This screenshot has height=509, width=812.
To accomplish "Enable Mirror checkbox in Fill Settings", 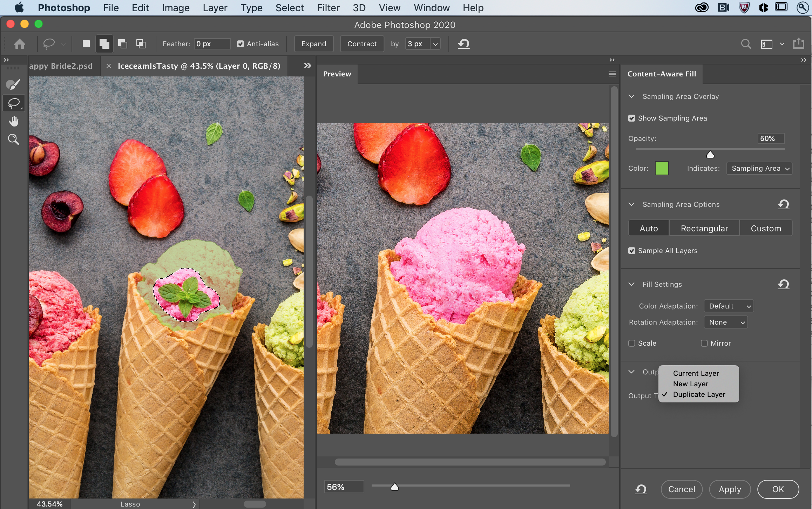I will click(x=704, y=343).
